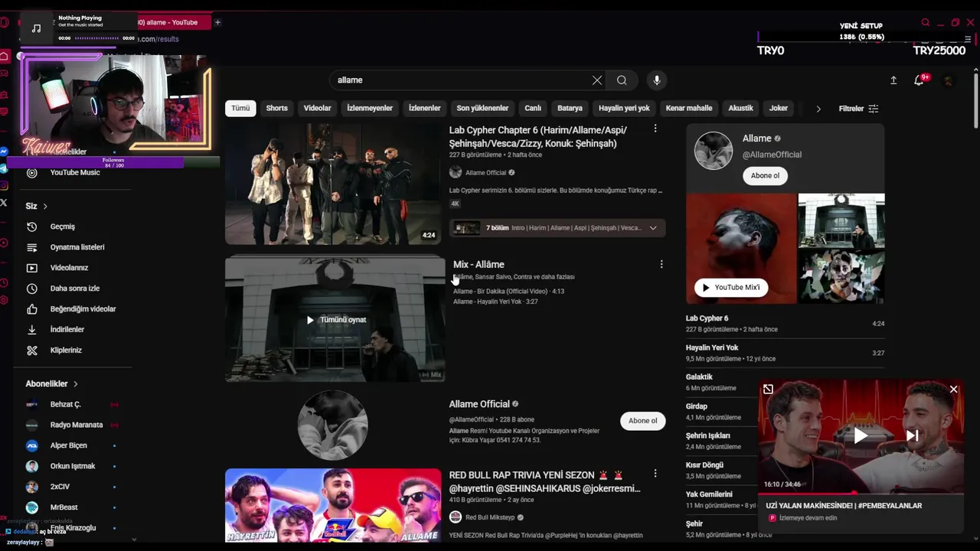Click Tümünü oynat on the Mix thumbnail
The image size is (980, 551).
pos(335,320)
